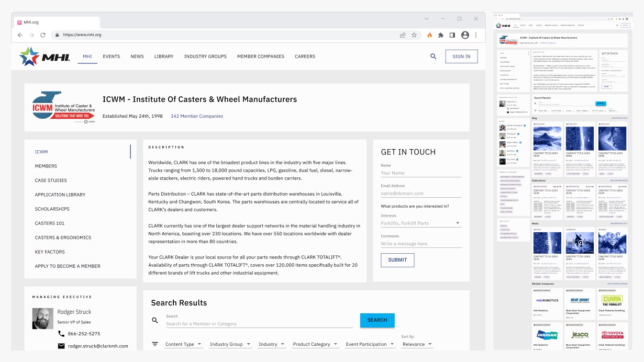Open the Interests dropdown in Get In Touch
644x362 pixels.
[x=421, y=223]
